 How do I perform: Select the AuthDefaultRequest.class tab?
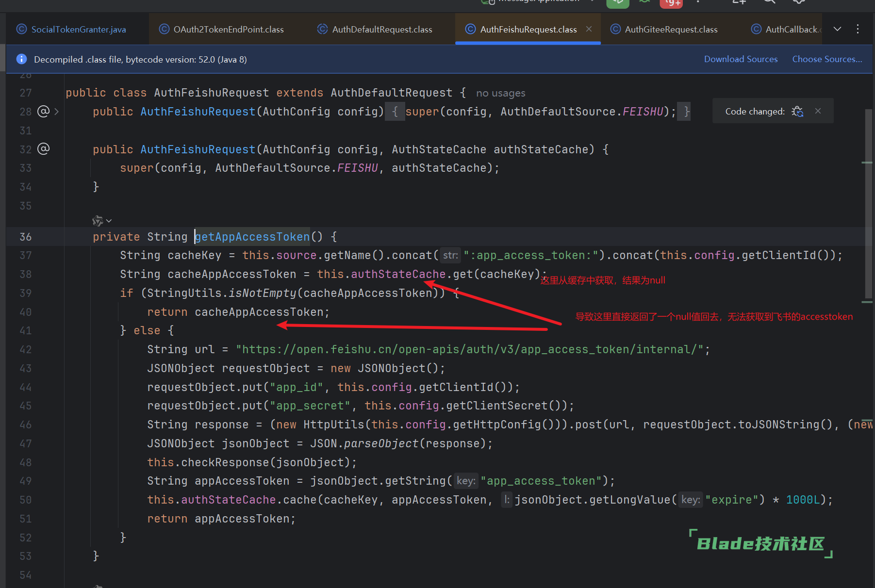pyautogui.click(x=375, y=29)
